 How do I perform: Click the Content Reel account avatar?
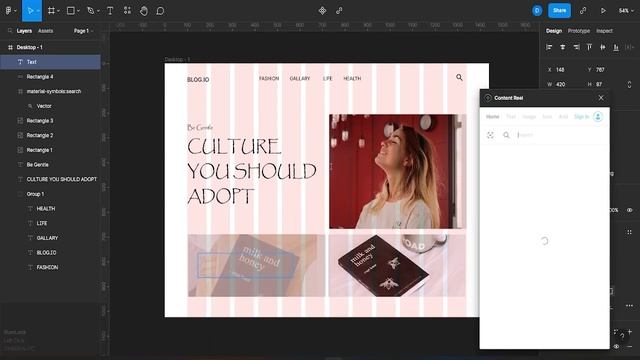click(598, 117)
